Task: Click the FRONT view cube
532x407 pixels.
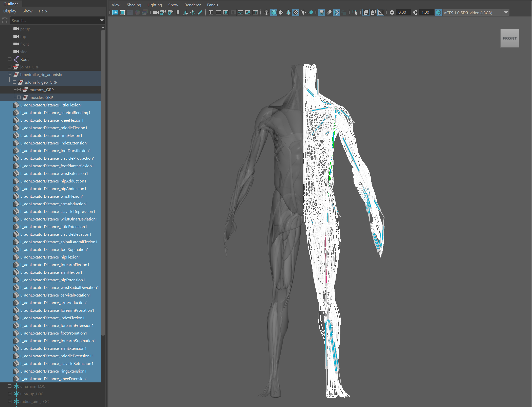Action: (x=509, y=38)
